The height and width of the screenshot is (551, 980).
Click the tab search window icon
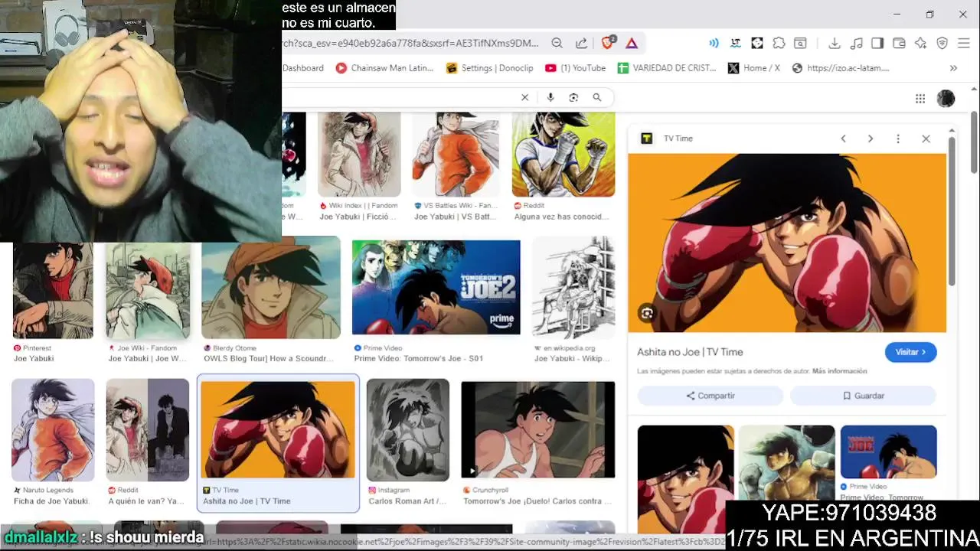(x=800, y=44)
